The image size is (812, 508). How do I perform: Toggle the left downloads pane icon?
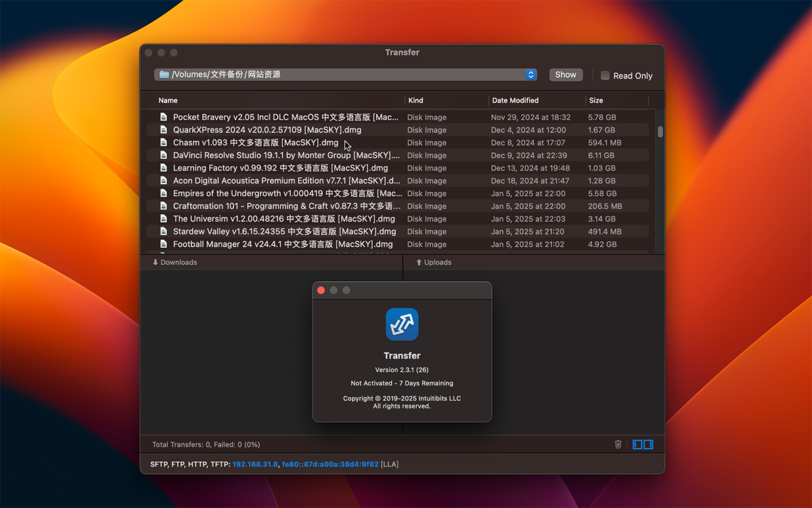(637, 444)
